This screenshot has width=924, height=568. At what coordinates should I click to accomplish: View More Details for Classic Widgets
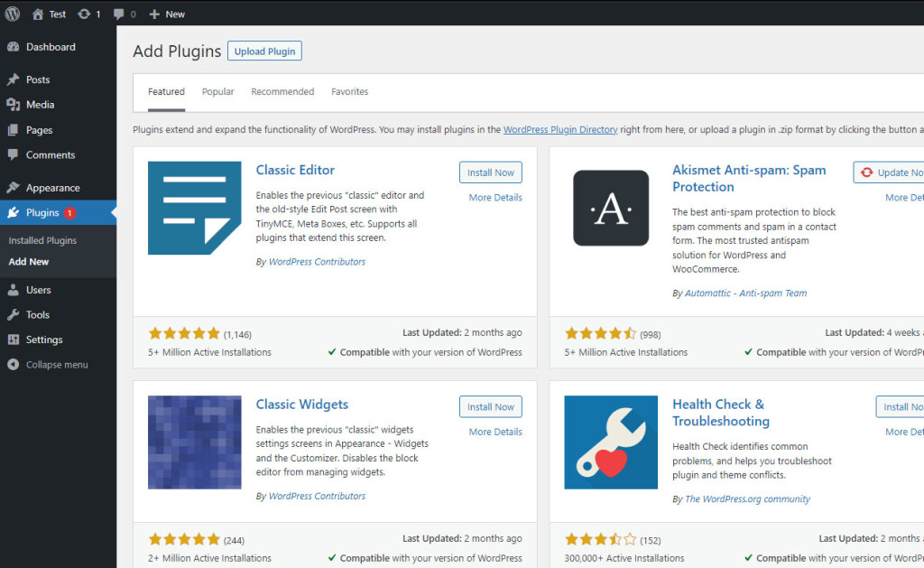[495, 432]
